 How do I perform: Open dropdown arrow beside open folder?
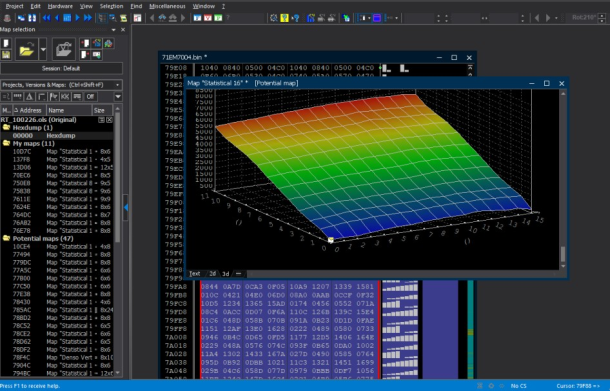[x=43, y=49]
